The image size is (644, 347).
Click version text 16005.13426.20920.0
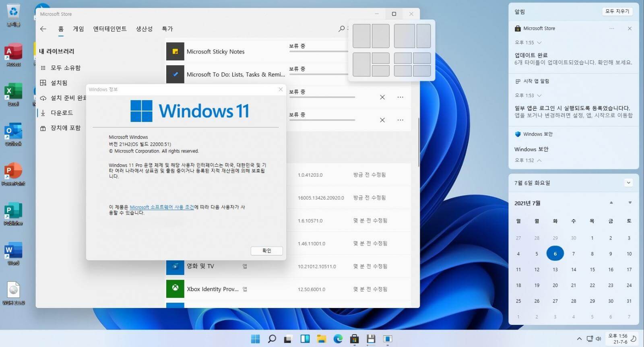321,198
